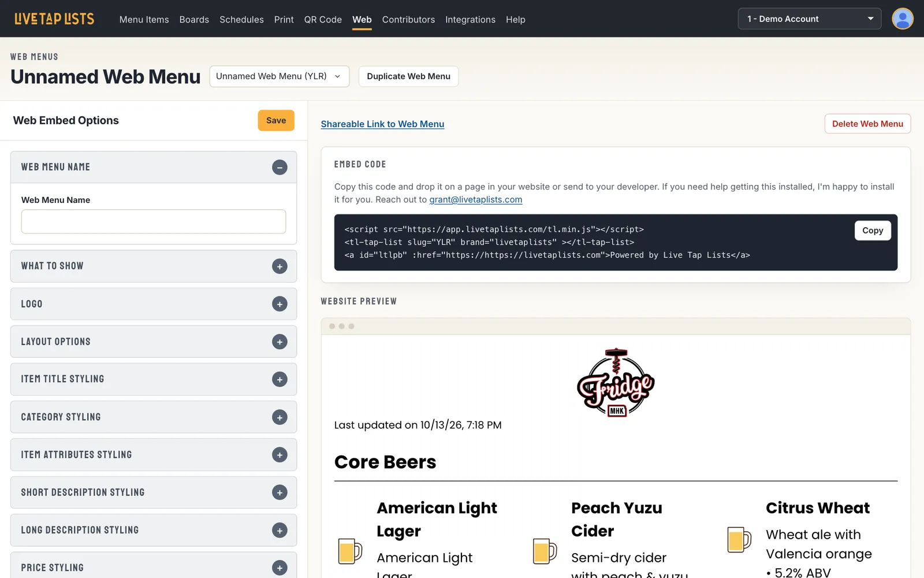The height and width of the screenshot is (578, 924).
Task: Click Delete Web Menu button
Action: tap(867, 124)
